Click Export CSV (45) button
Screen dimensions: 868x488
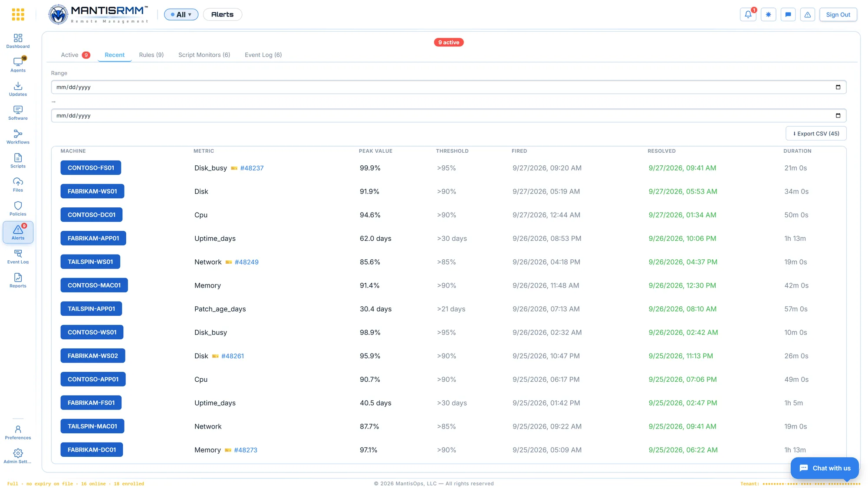tap(816, 134)
